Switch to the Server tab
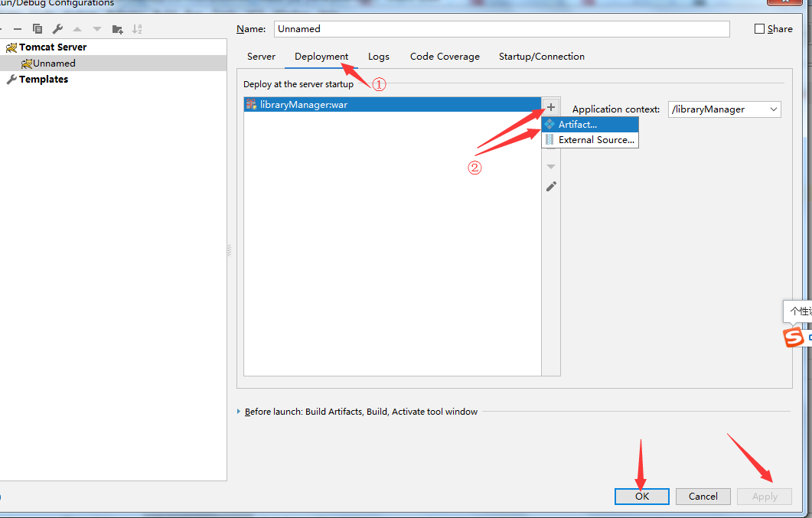812x518 pixels. 261,57
